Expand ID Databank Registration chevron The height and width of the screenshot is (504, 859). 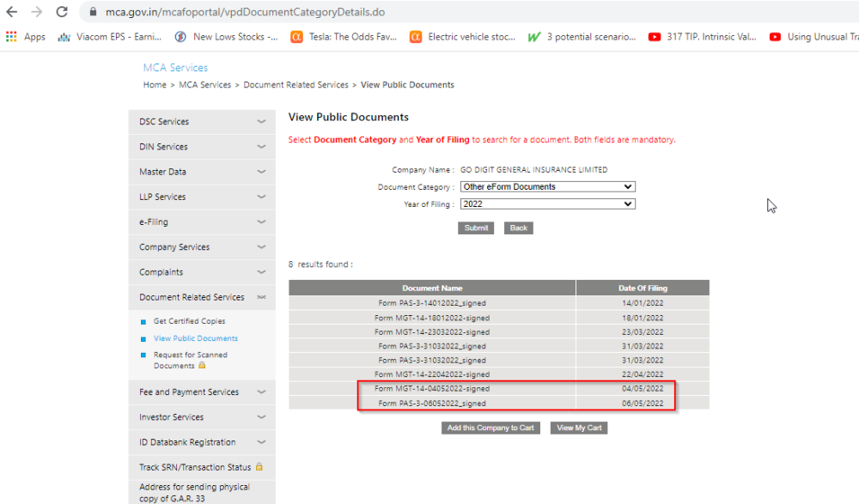261,442
